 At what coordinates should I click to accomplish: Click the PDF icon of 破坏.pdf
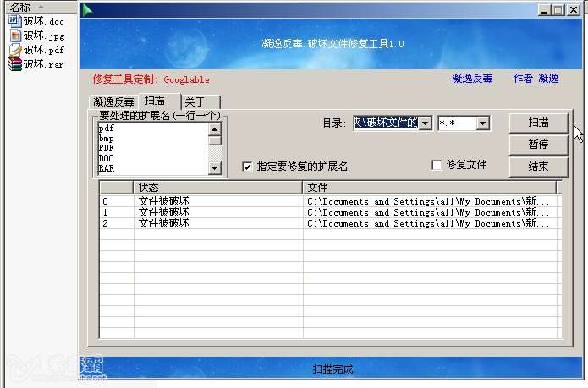click(15, 50)
